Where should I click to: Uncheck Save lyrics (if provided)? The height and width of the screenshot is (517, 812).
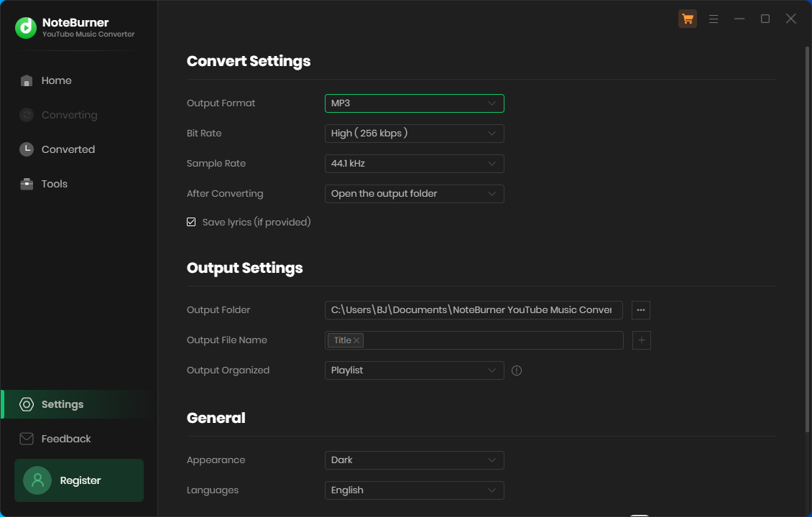coord(191,222)
